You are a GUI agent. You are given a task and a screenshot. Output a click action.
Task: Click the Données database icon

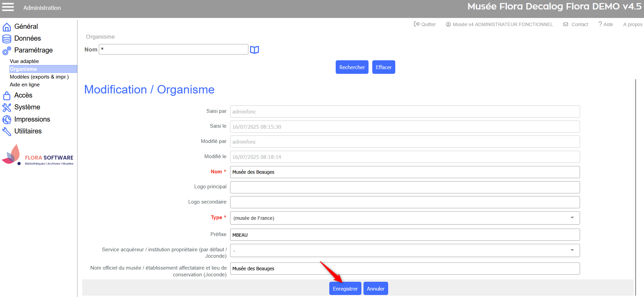[x=7, y=39]
